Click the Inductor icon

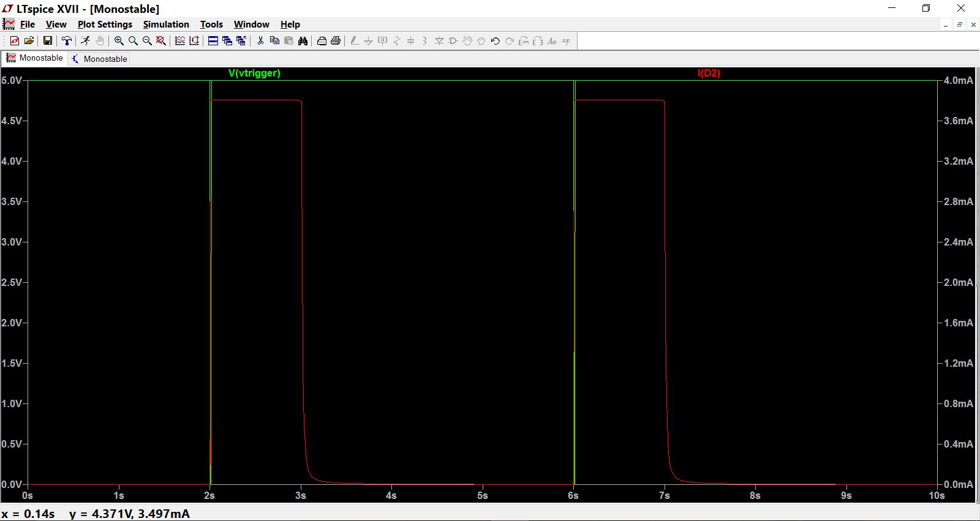[424, 41]
